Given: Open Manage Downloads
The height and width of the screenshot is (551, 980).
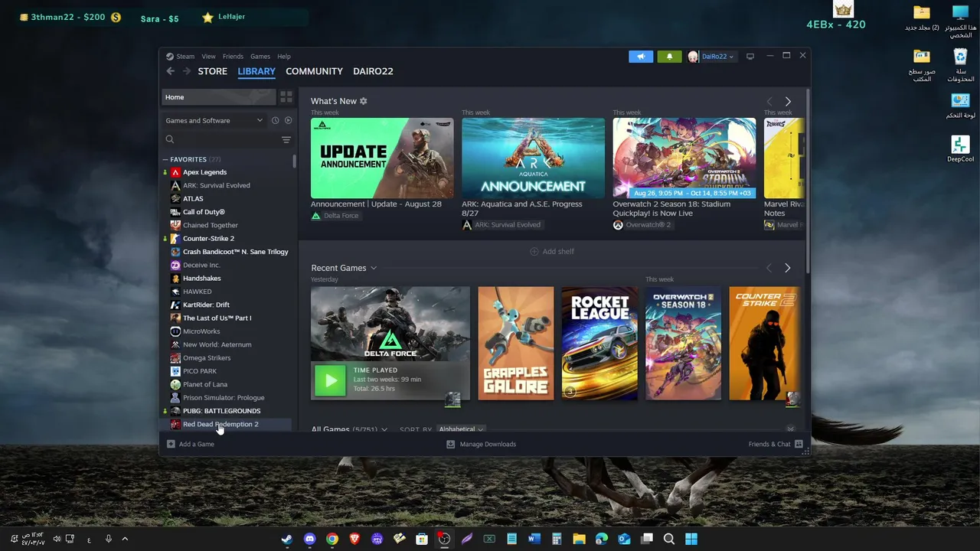Looking at the screenshot, I should [481, 444].
